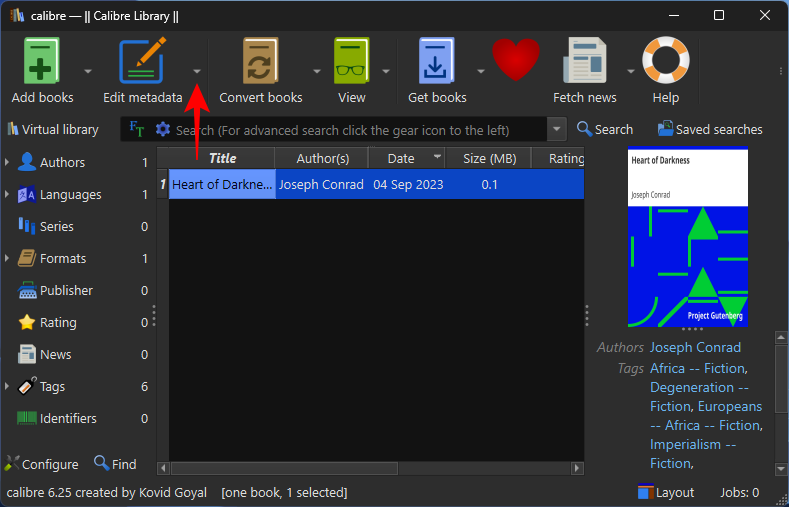Viewport: 789px width, 507px height.
Task: Sort by Size (MB) column header
Action: pos(489,158)
